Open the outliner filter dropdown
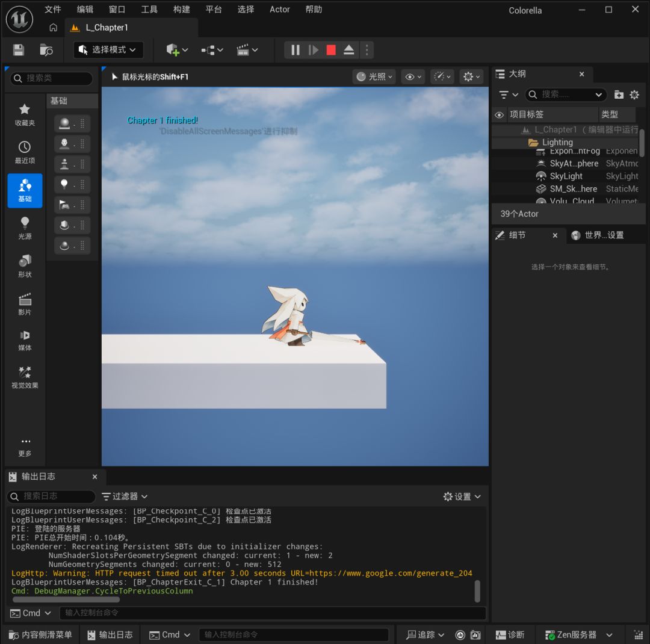650x644 pixels. 509,95
